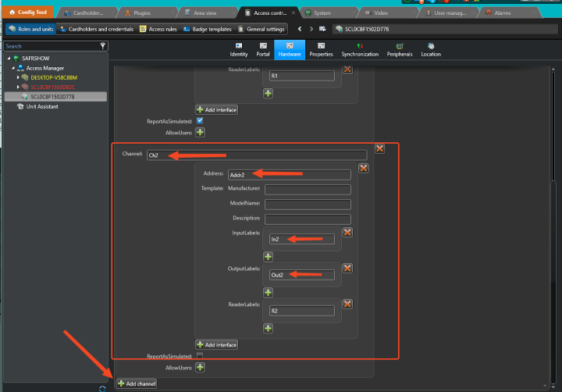Viewport: 562px width, 392px height.
Task: Click the Description field
Action: (308, 219)
